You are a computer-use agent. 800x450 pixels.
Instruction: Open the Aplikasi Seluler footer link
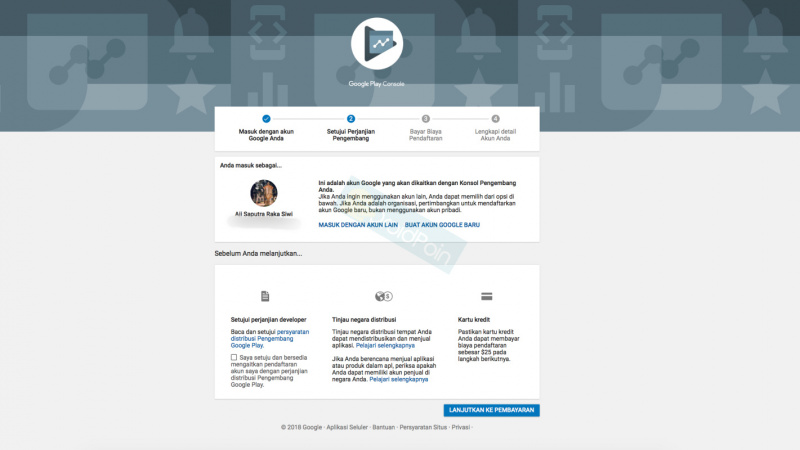coord(347,428)
